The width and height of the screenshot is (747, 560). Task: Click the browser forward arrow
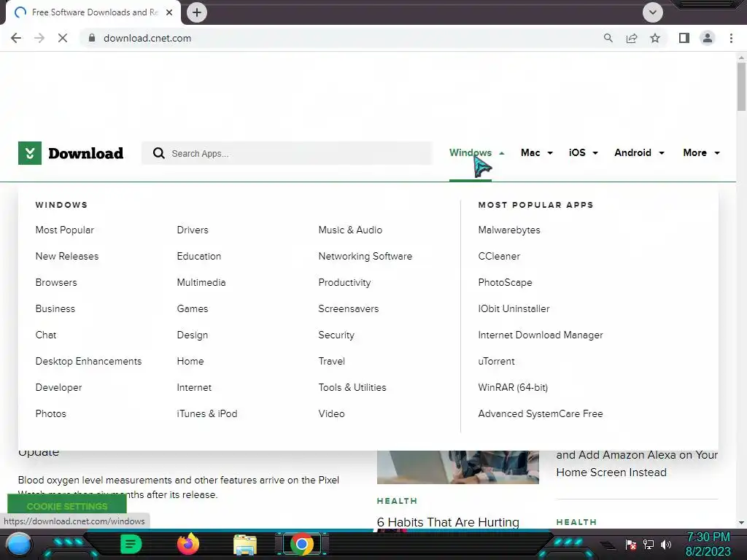click(39, 38)
